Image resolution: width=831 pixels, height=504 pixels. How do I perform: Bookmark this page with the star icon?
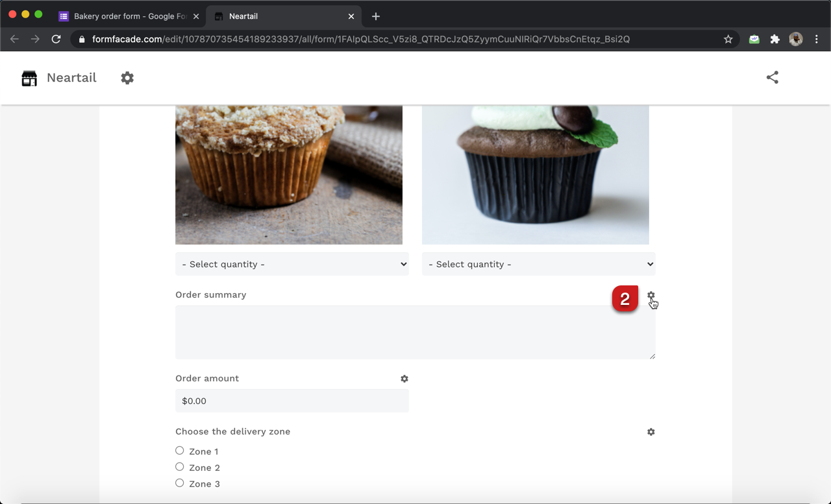(x=728, y=39)
